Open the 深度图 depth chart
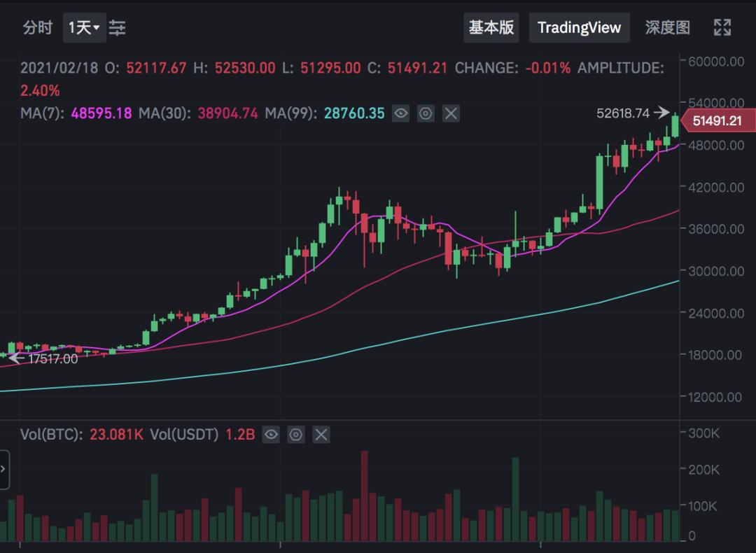 (667, 28)
